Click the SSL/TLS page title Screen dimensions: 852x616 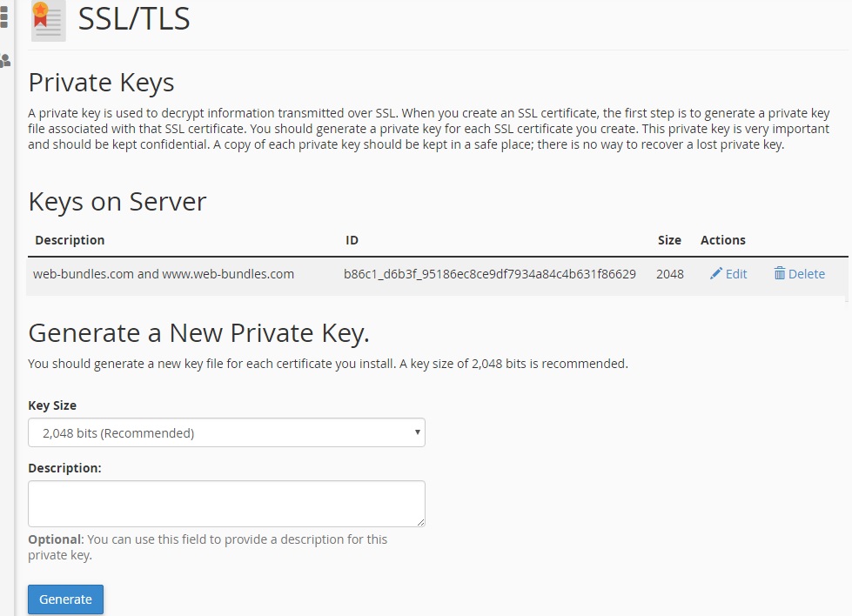pos(134,18)
